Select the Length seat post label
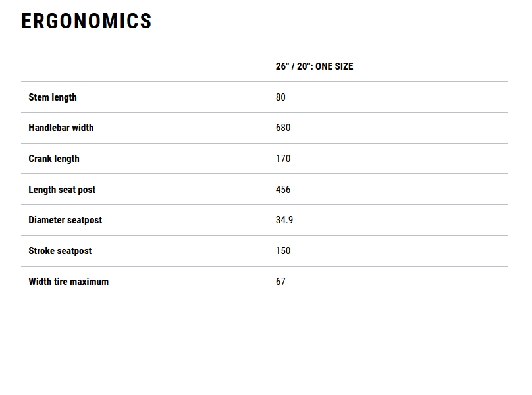 click(x=62, y=190)
